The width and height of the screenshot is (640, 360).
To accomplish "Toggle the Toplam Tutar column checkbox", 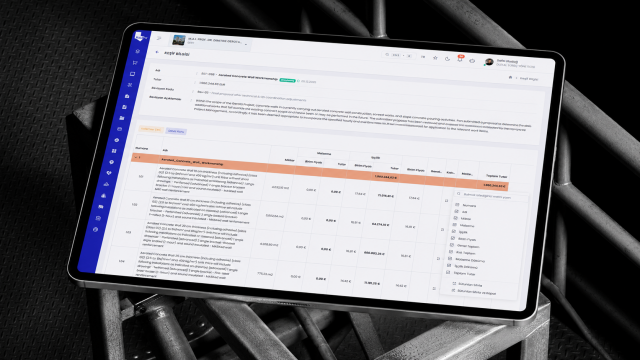I will pos(448,272).
